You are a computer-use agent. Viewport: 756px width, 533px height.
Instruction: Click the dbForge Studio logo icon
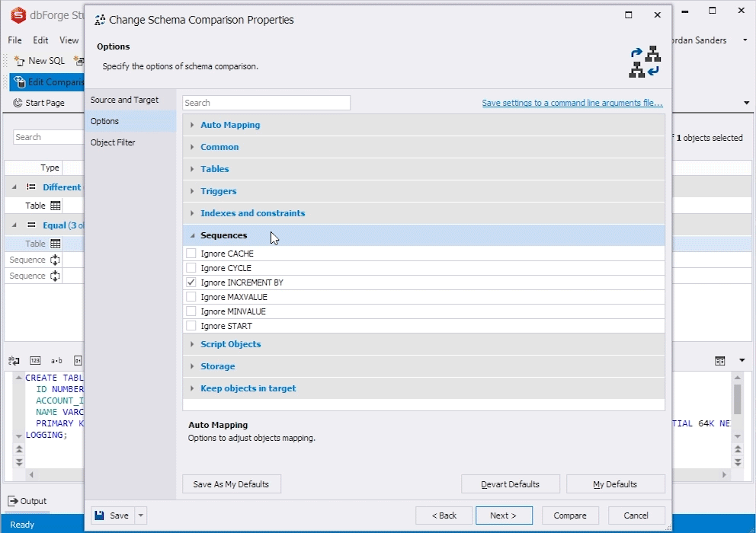(x=18, y=15)
